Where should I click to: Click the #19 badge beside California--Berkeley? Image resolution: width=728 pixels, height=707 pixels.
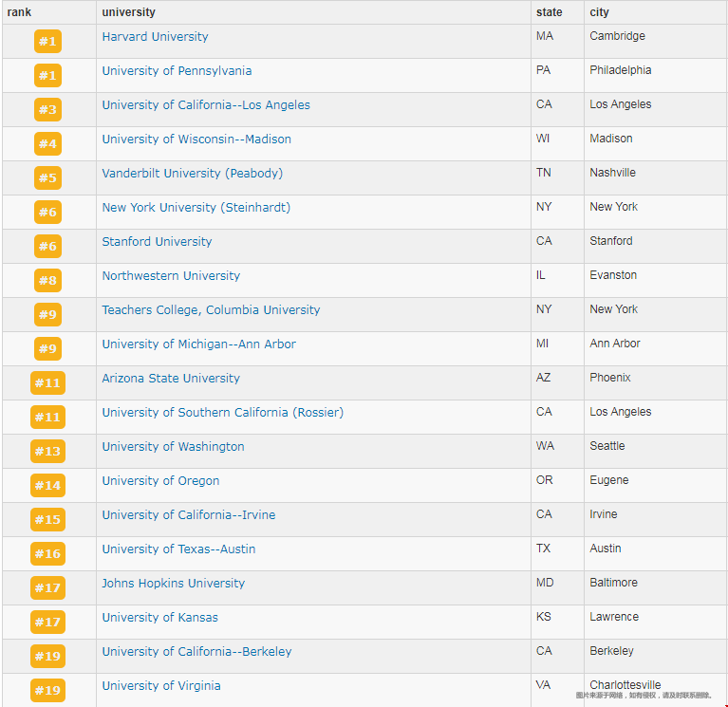(x=47, y=657)
